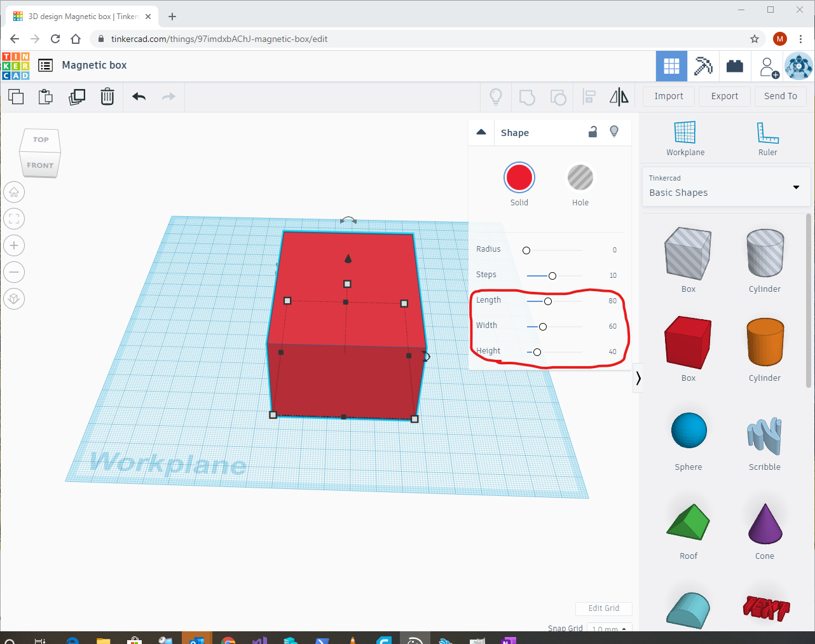Click the Delete tool in the toolbar
The height and width of the screenshot is (644, 815).
click(107, 97)
